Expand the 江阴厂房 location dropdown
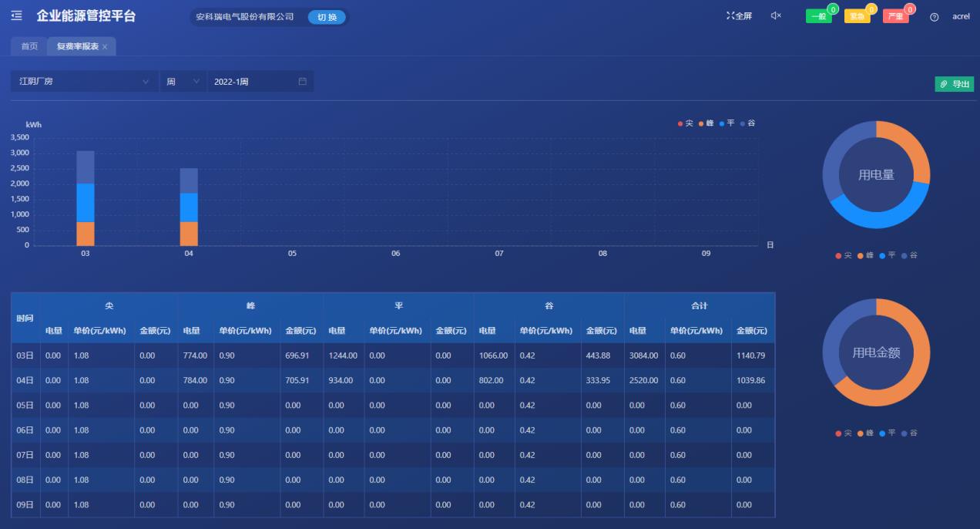Image resolution: width=980 pixels, height=529 pixels. click(x=83, y=80)
